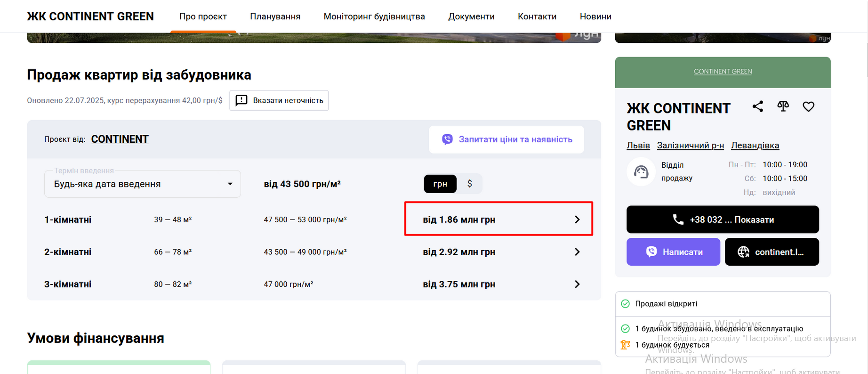Show phone number +38 032 button
868x374 pixels.
pos(723,220)
